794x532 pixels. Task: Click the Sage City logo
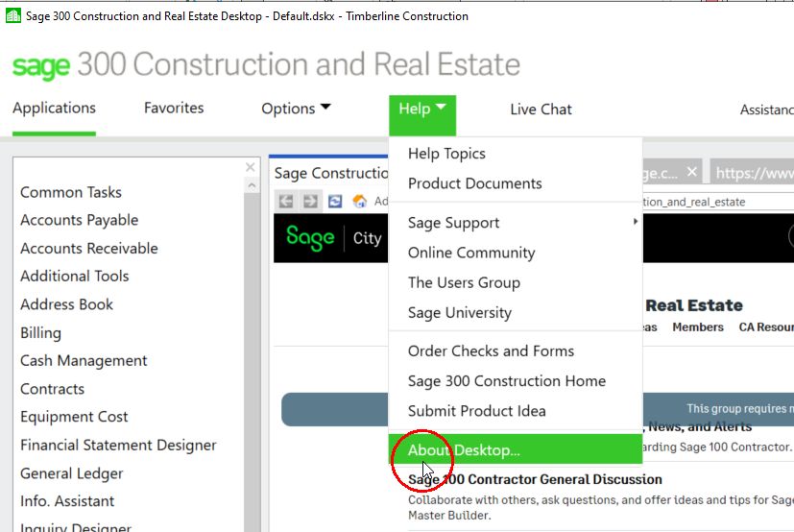tap(334, 237)
